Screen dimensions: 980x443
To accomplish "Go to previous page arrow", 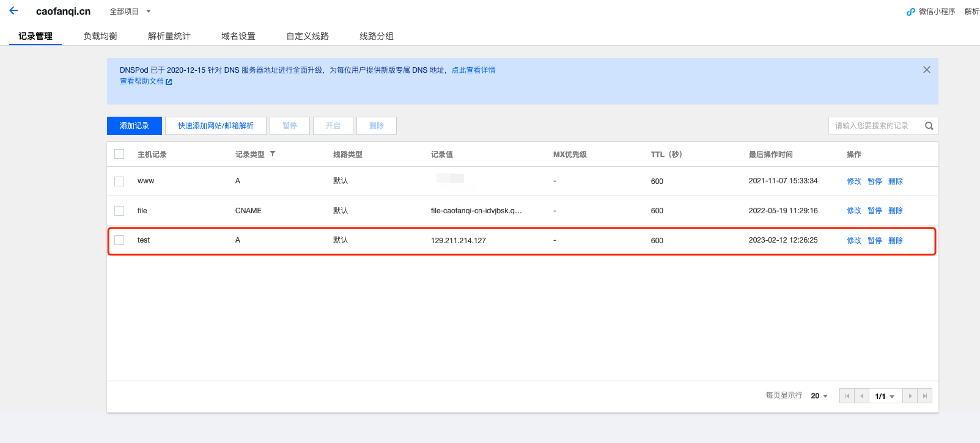I will pos(861,396).
